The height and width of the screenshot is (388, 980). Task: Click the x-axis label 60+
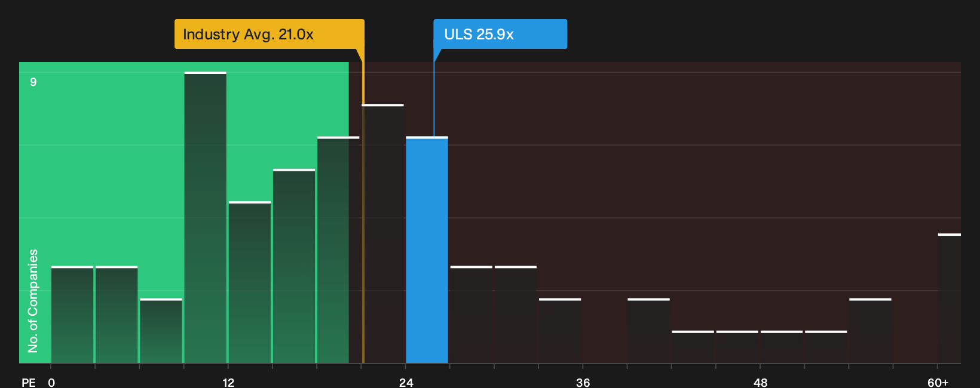(938, 382)
